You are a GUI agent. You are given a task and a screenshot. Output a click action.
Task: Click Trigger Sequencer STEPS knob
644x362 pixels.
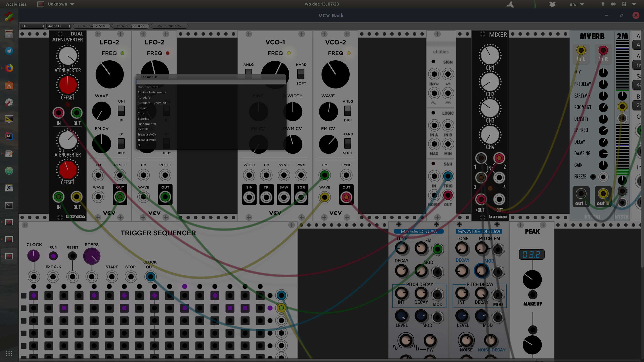[x=92, y=256]
